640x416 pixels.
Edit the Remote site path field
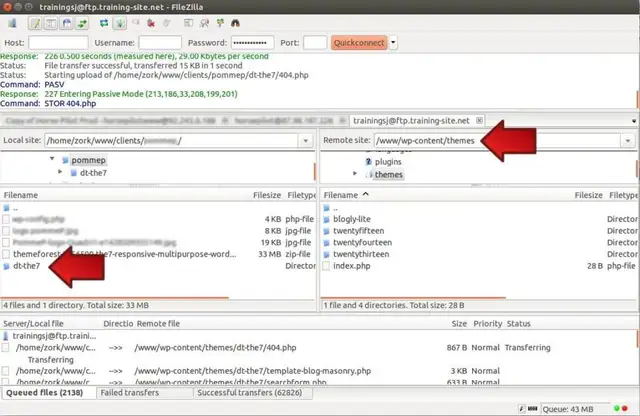point(497,141)
